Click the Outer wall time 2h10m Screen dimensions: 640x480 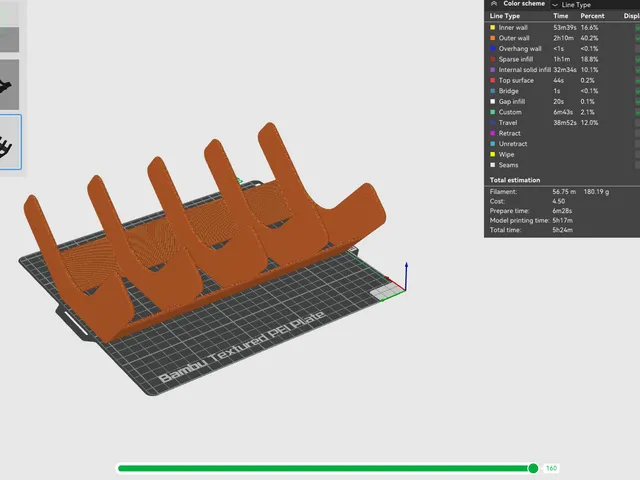tap(563, 38)
